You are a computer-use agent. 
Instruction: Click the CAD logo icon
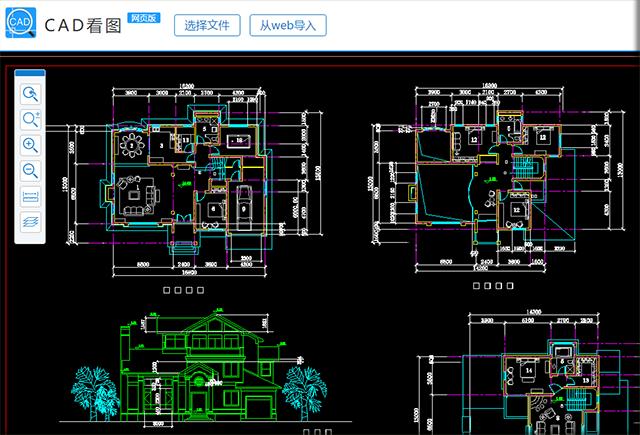(x=20, y=22)
